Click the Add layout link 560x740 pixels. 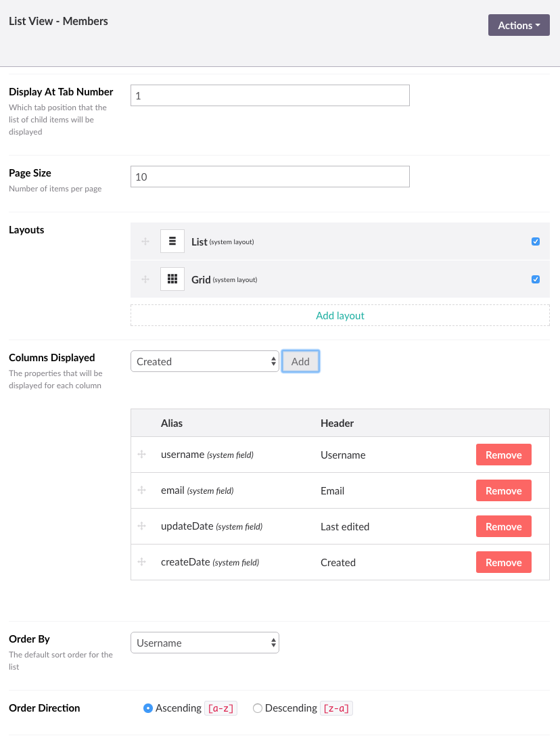pos(340,315)
